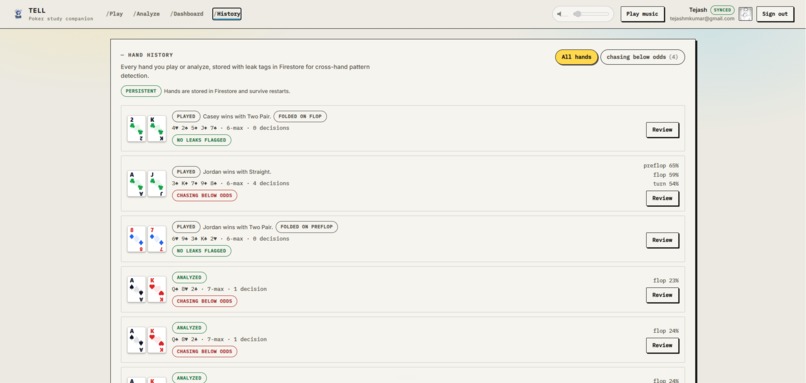806x383 pixels.
Task: Click the TELL app name text
Action: (x=37, y=10)
